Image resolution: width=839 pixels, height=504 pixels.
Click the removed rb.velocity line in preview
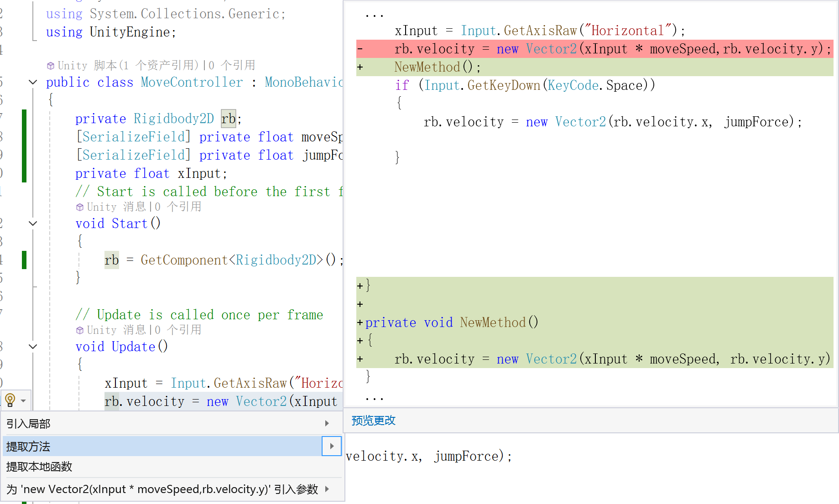(594, 49)
